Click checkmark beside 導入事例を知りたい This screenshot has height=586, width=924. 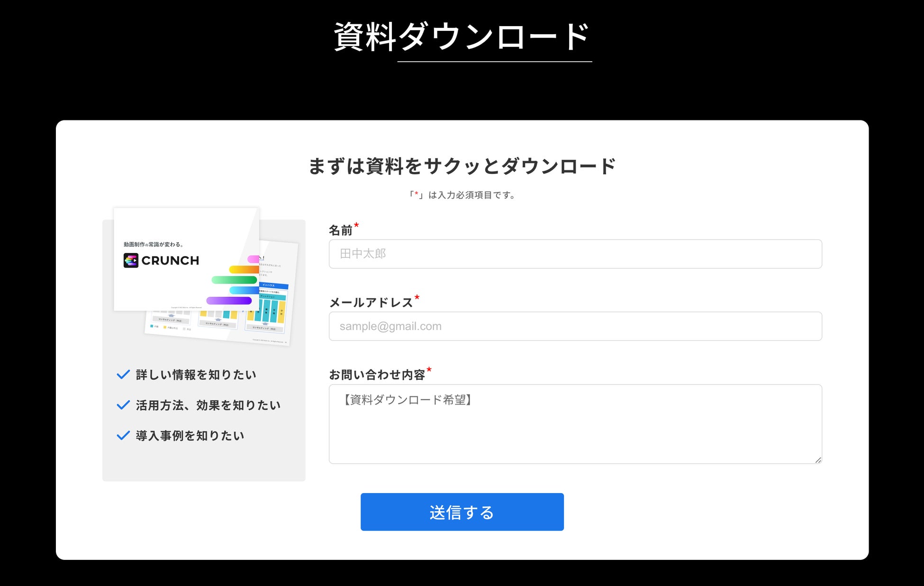123,435
